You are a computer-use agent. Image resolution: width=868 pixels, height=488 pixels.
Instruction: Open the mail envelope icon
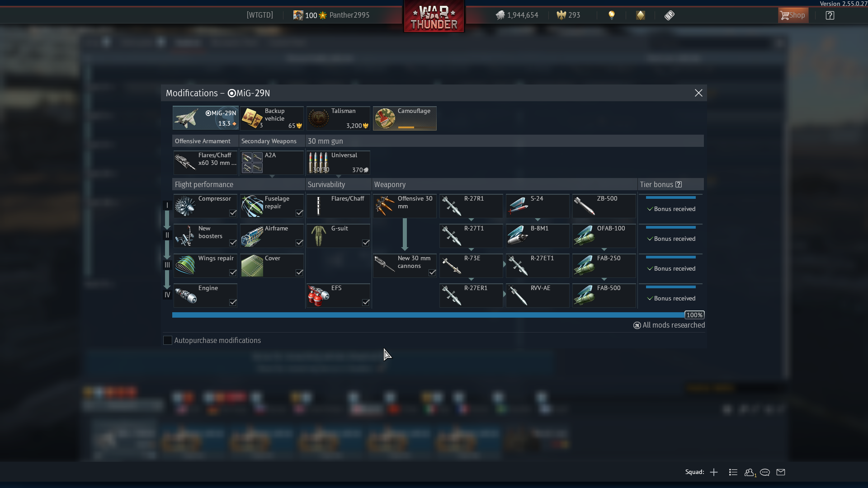[781, 472]
